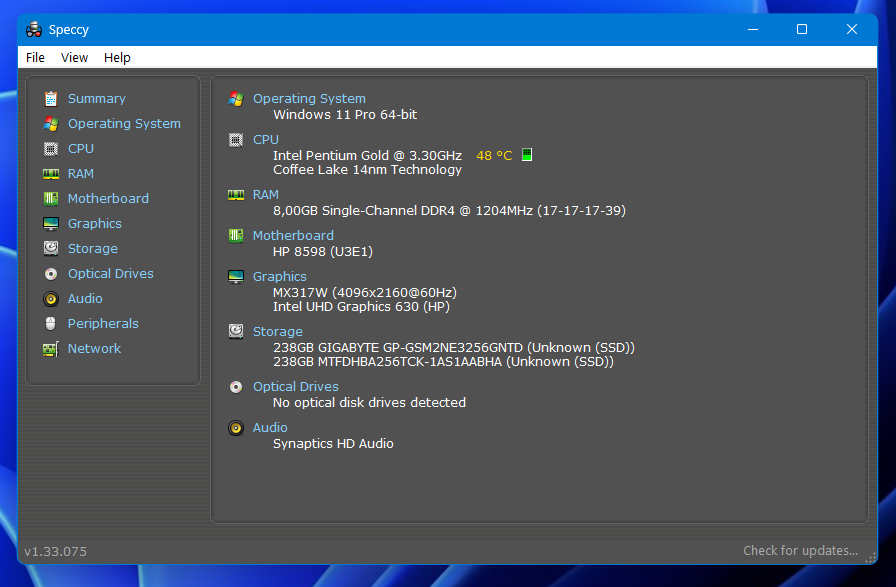Click the Storage hard drive icon in sidebar
The image size is (896, 587).
51,248
